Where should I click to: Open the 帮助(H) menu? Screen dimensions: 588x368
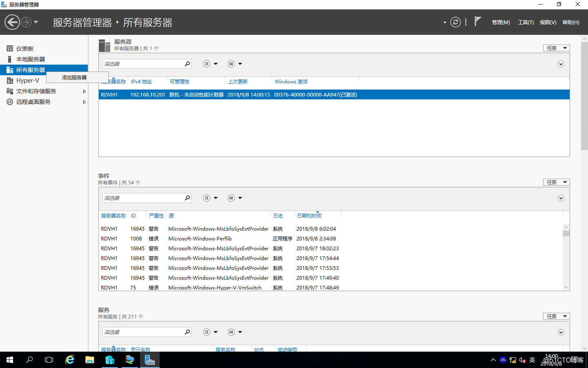click(571, 22)
